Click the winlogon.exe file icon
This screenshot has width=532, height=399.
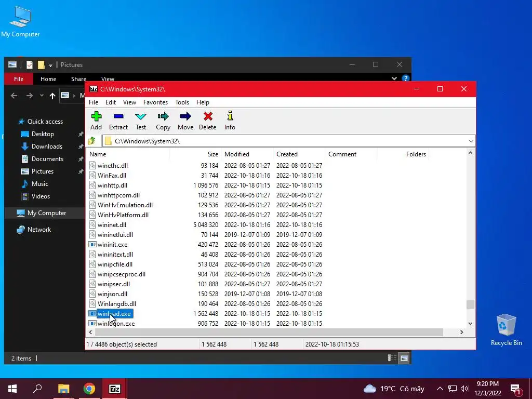(92, 324)
